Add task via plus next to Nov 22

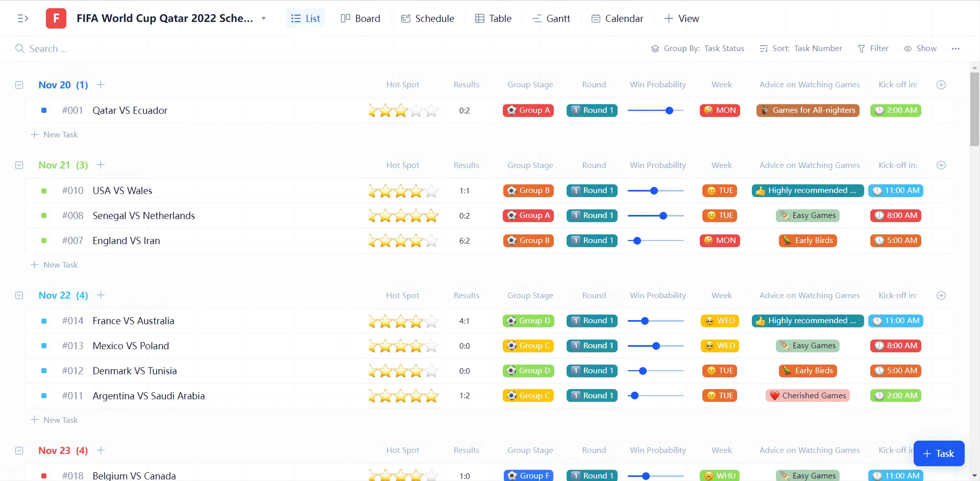click(x=101, y=295)
